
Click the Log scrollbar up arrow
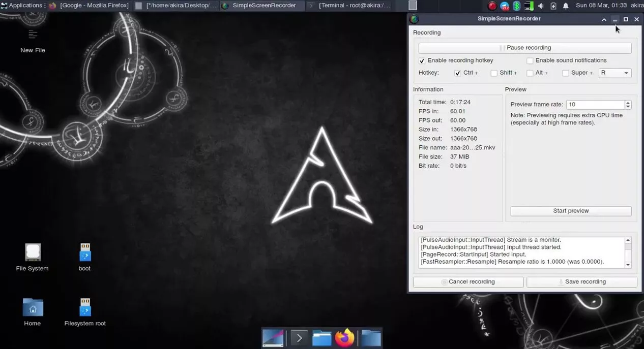628,240
